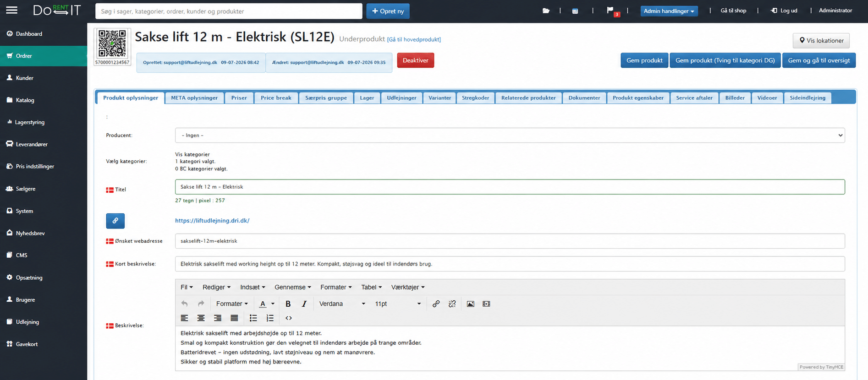The height and width of the screenshot is (380, 868).
Task: Open the Indsæt editor menu
Action: coord(253,287)
